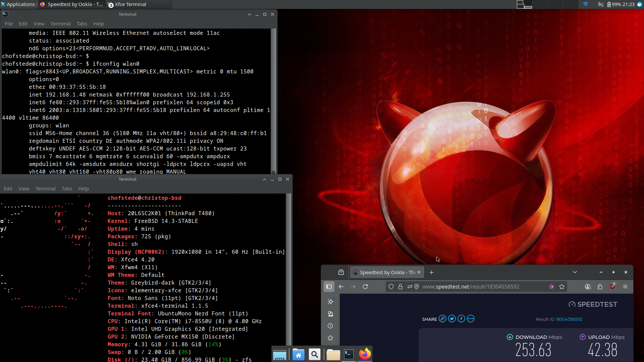The height and width of the screenshot is (362, 644).
Task: Open the Firefox hamburger application menu
Action: pyautogui.click(x=625, y=287)
